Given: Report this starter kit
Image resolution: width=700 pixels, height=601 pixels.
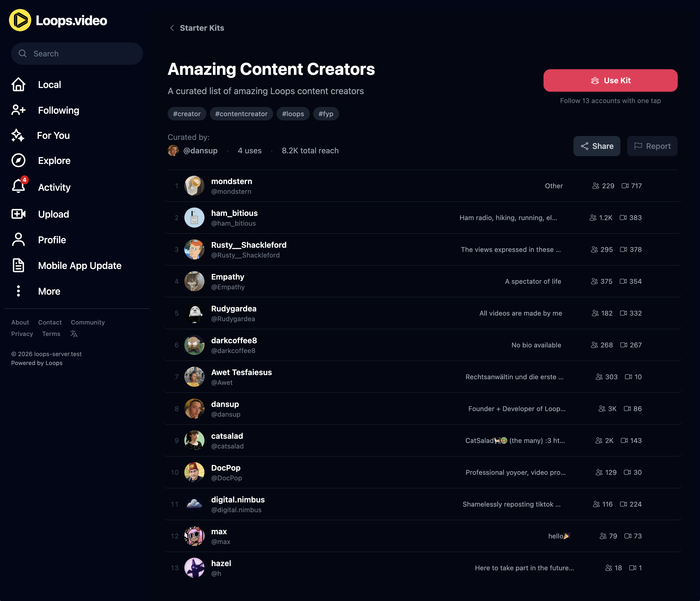Looking at the screenshot, I should 652,146.
